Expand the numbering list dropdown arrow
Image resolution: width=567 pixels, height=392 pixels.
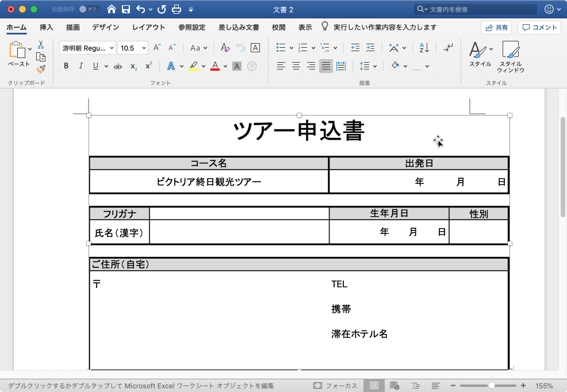pyautogui.click(x=313, y=48)
